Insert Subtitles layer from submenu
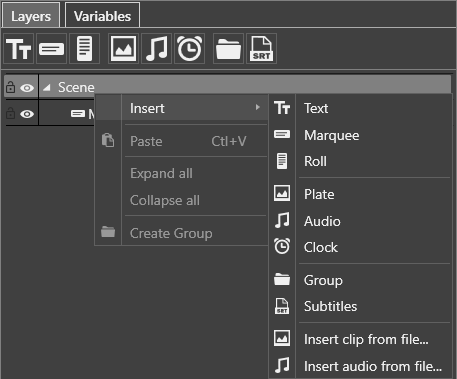This screenshot has height=379, width=457. [361, 306]
